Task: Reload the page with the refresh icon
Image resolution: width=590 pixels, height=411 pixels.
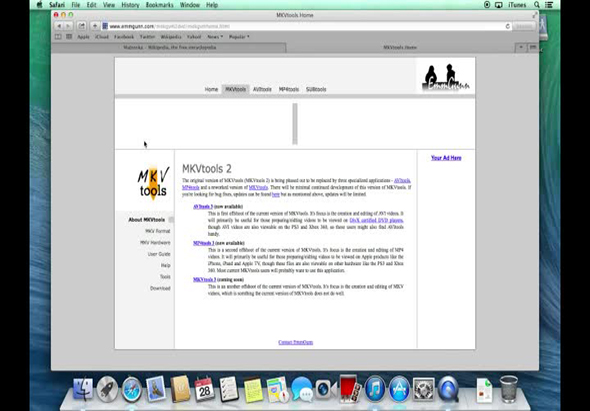Action: (508, 26)
